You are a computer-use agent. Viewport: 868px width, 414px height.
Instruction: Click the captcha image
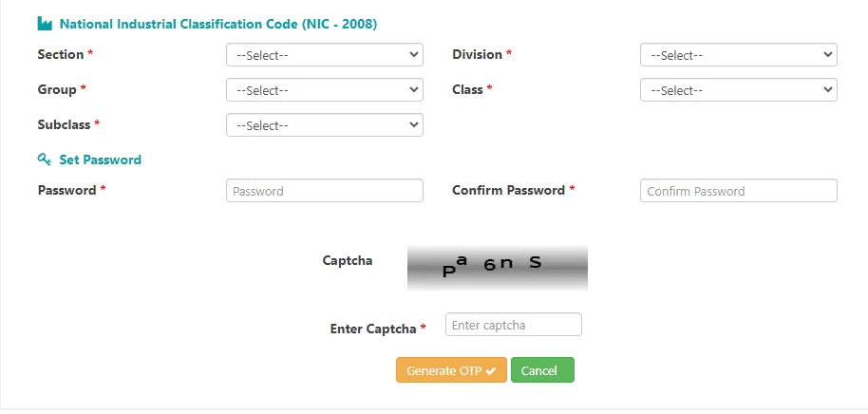[x=497, y=268]
